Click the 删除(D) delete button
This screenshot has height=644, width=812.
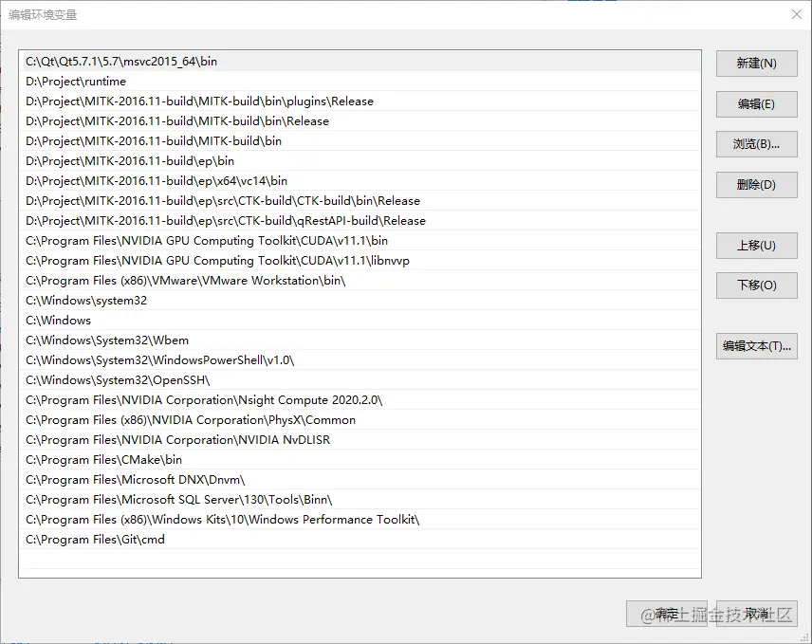[x=757, y=185]
